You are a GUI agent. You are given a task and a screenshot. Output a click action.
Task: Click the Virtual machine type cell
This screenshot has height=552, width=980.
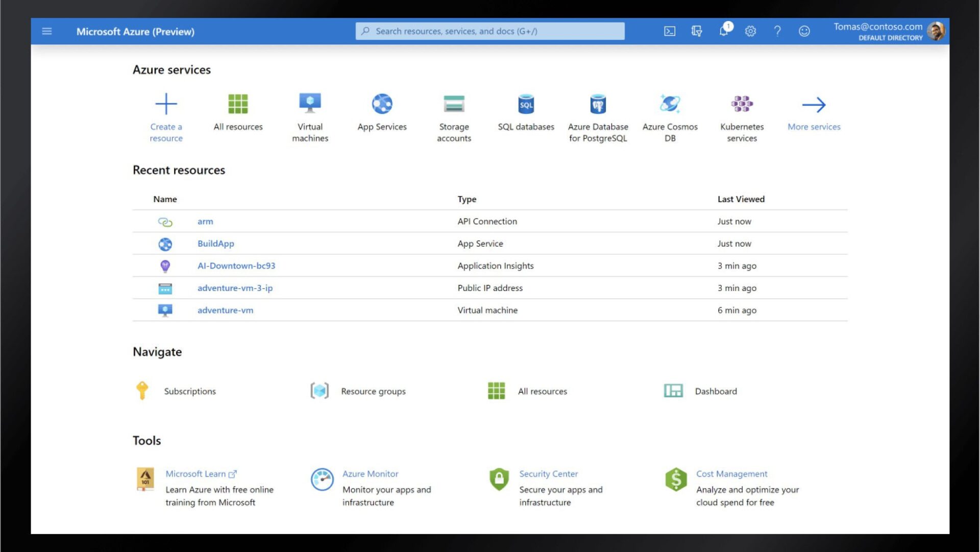pos(487,310)
